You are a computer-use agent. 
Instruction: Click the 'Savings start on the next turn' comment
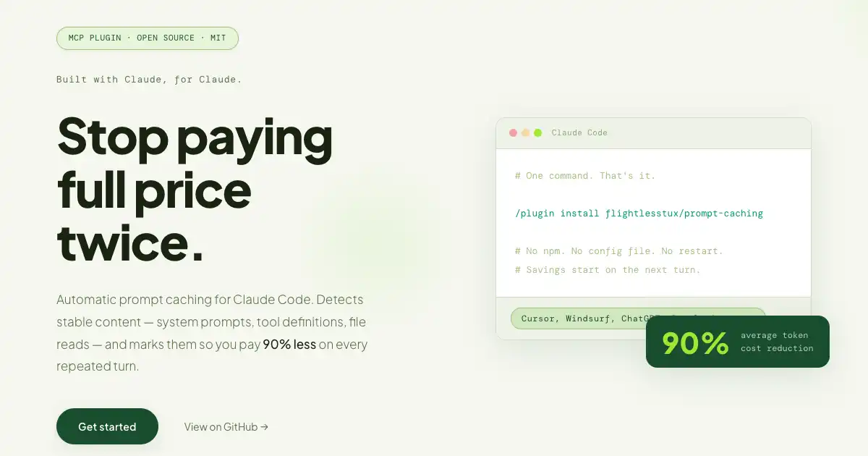608,270
